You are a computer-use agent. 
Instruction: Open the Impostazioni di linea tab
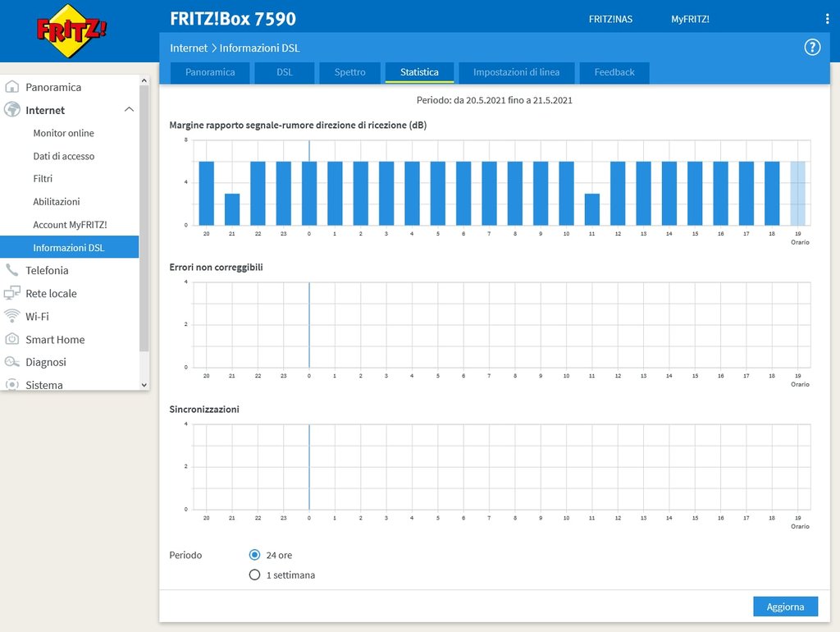(x=517, y=72)
